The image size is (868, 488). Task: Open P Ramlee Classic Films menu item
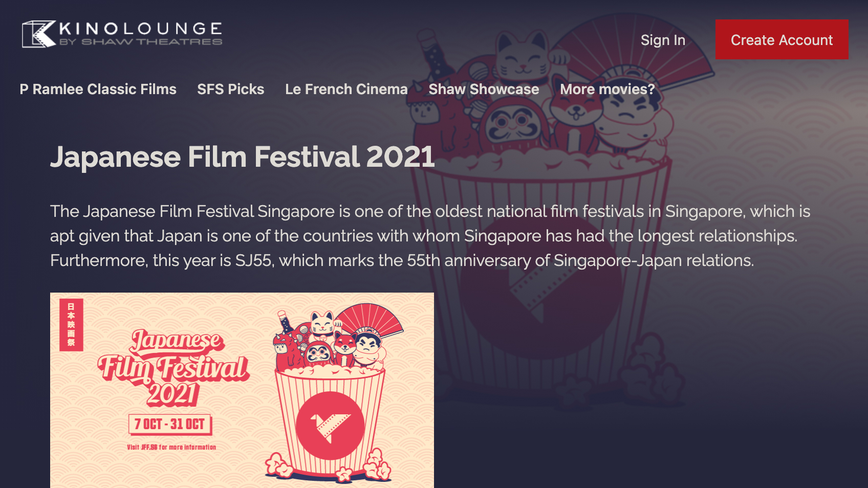point(98,89)
